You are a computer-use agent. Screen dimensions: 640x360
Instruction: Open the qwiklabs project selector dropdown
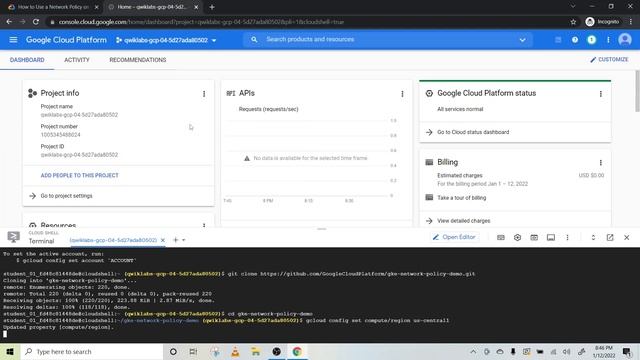pyautogui.click(x=166, y=40)
